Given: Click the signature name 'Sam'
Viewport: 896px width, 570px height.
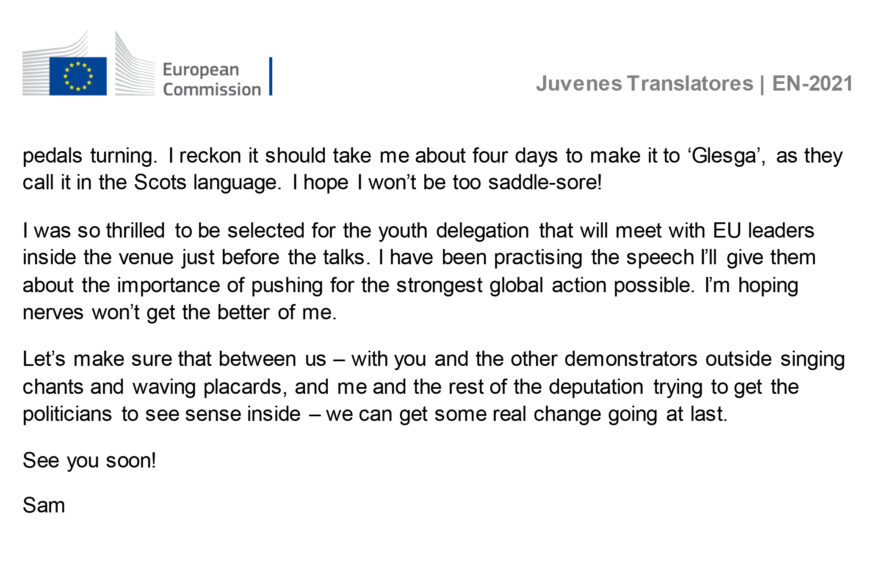Looking at the screenshot, I should tap(43, 505).
